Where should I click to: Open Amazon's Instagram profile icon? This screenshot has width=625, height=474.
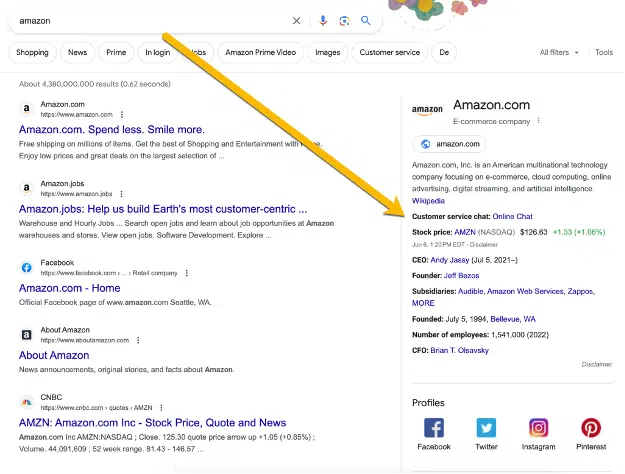pos(538,428)
